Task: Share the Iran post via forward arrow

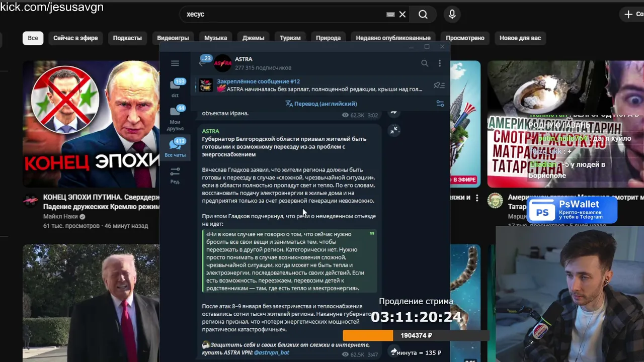Action: (x=394, y=112)
